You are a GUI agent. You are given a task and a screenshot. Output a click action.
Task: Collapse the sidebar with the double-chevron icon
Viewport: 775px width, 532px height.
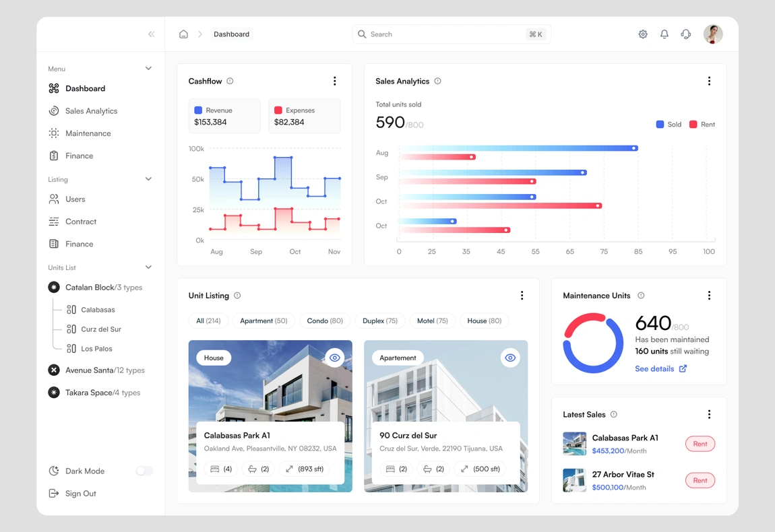[x=151, y=34]
